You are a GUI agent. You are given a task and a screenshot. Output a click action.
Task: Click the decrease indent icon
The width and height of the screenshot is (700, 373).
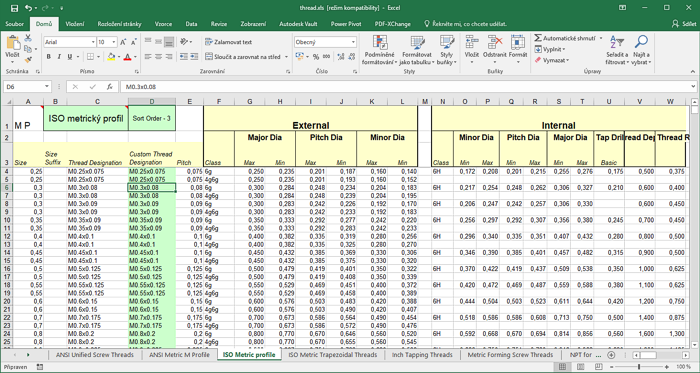coord(183,57)
